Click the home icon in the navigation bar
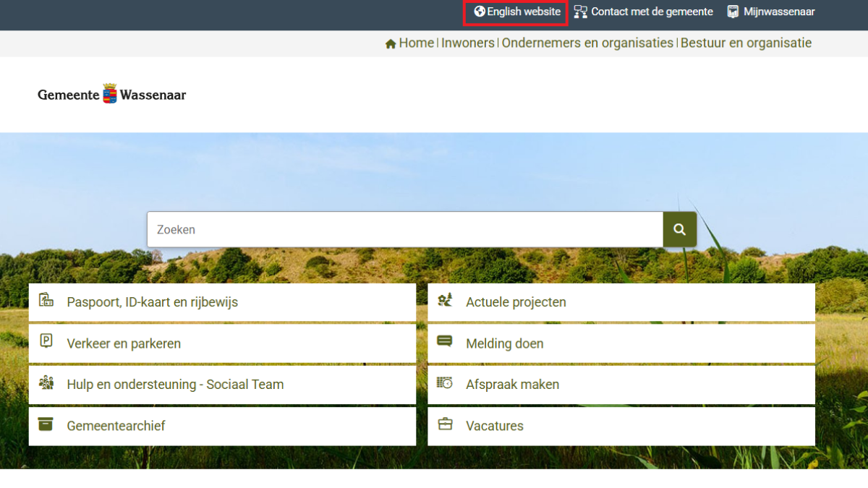The width and height of the screenshot is (868, 488). pyautogui.click(x=391, y=43)
